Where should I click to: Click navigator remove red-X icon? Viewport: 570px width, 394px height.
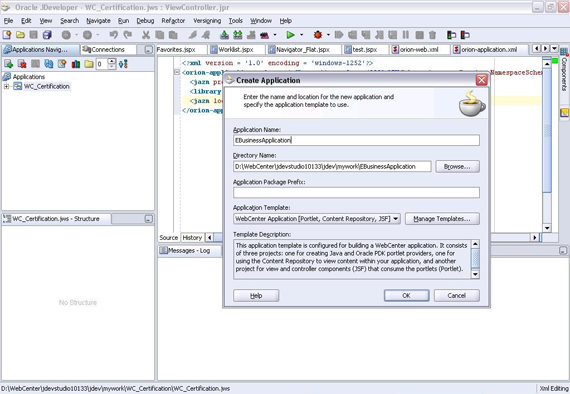pyautogui.click(x=22, y=64)
